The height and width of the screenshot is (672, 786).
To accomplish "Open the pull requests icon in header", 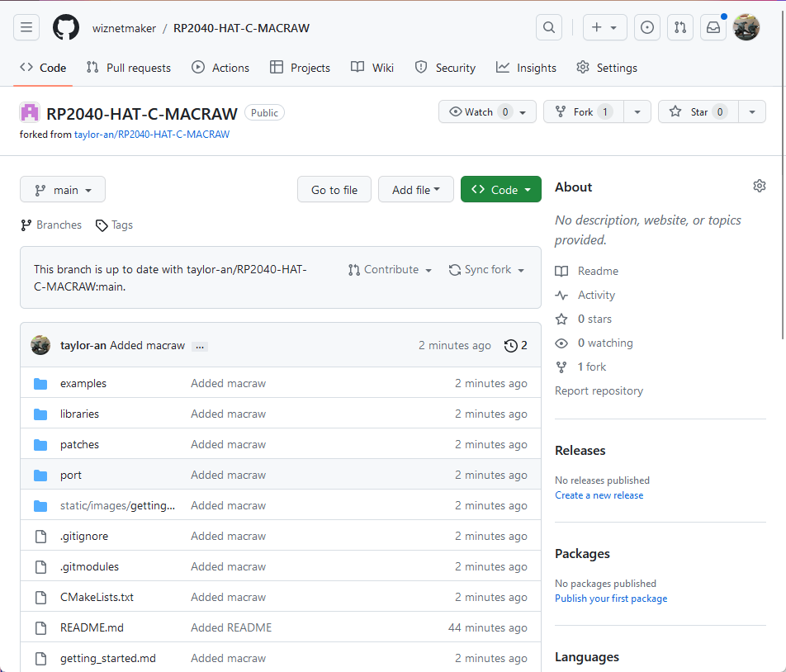I will pos(680,27).
